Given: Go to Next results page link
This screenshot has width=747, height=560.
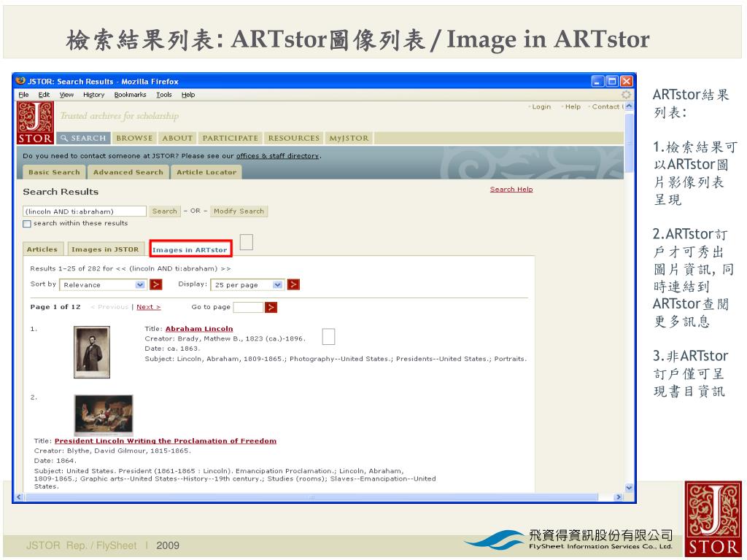Looking at the screenshot, I should click(x=148, y=307).
